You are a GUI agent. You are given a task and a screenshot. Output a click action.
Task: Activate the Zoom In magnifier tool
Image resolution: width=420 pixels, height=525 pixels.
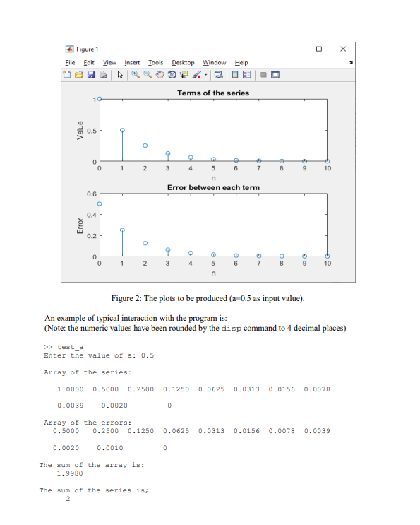coord(136,74)
